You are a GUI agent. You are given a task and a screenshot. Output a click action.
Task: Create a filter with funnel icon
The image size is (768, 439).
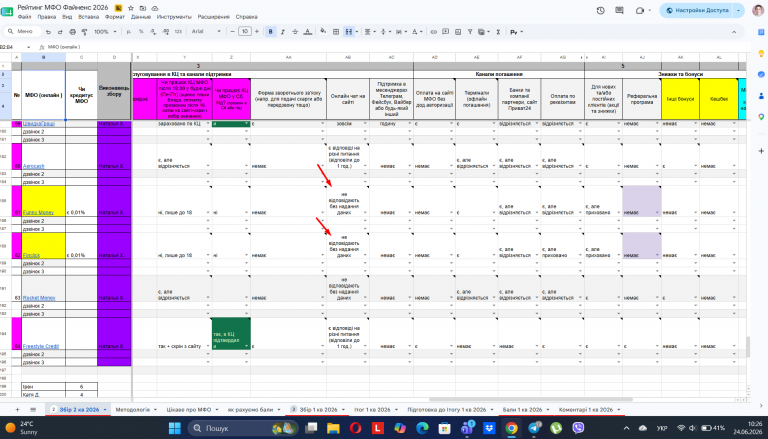coord(470,32)
